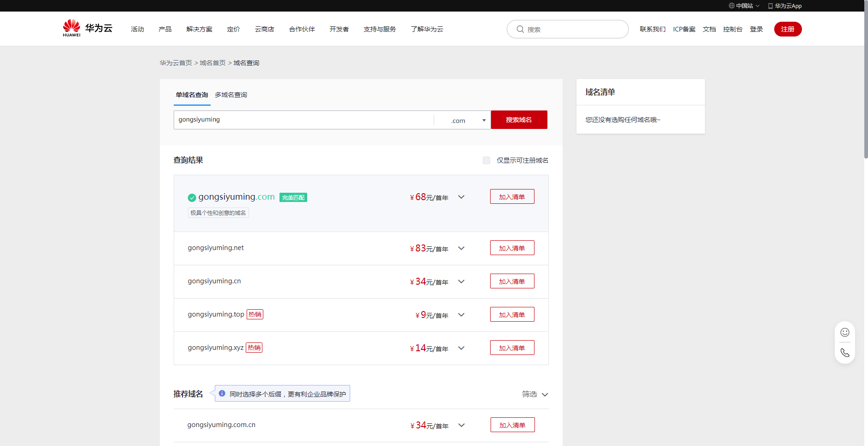Image resolution: width=868 pixels, height=446 pixels.
Task: Click the Huawei Cloud App phone icon
Action: pos(770,6)
